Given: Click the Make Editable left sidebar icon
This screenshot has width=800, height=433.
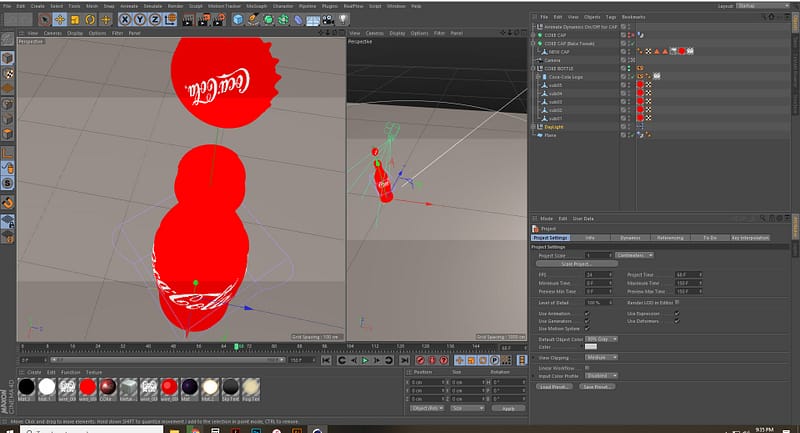Looking at the screenshot, I should [x=8, y=39].
